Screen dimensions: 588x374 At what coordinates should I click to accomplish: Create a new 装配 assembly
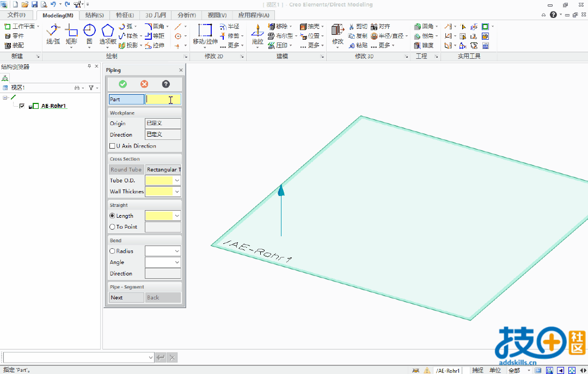(14, 45)
